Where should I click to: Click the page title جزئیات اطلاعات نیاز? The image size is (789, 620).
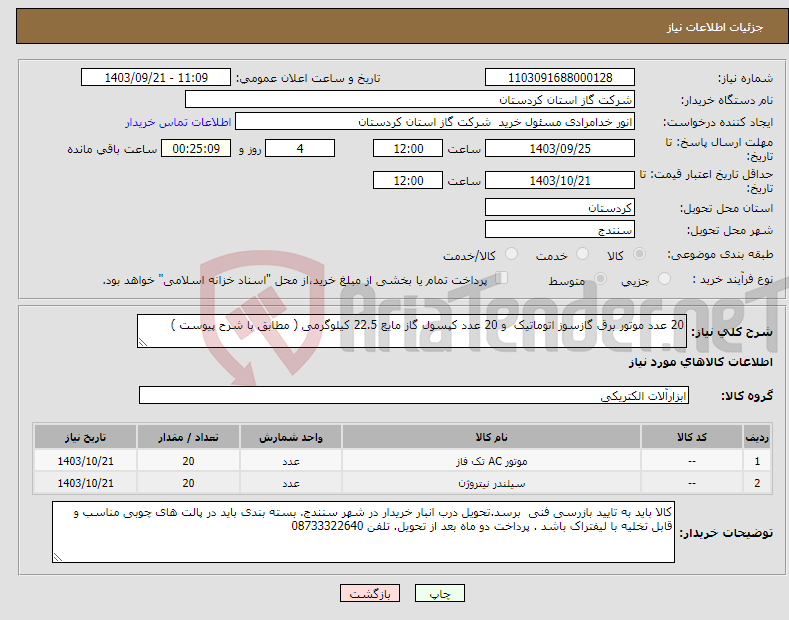715,27
